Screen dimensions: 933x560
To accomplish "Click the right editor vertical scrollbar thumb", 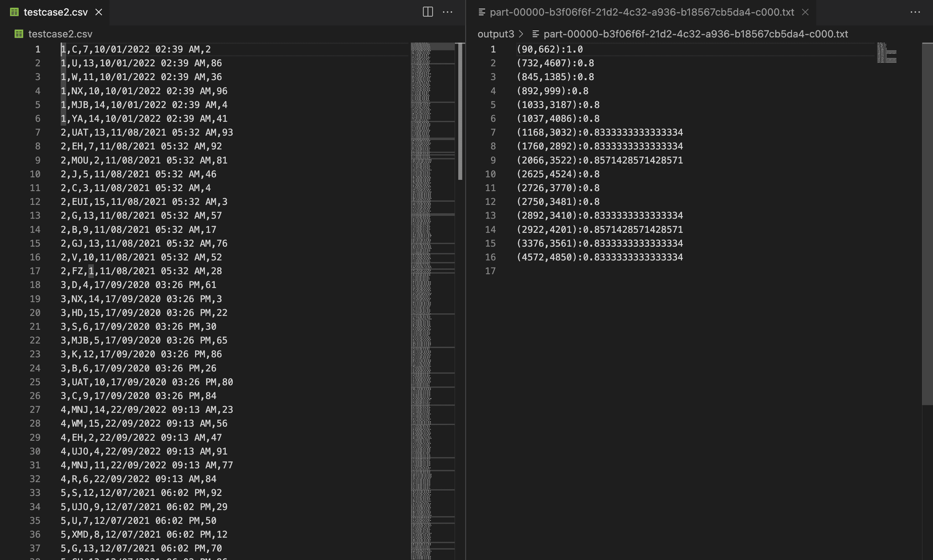I will pyautogui.click(x=927, y=224).
